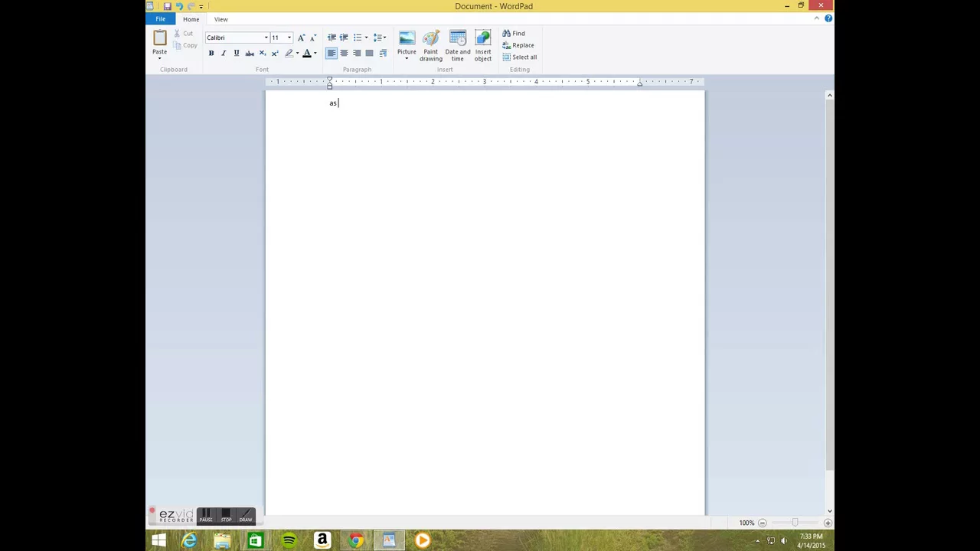This screenshot has height=551, width=980.
Task: Click inside the document text area
Action: 485,303
